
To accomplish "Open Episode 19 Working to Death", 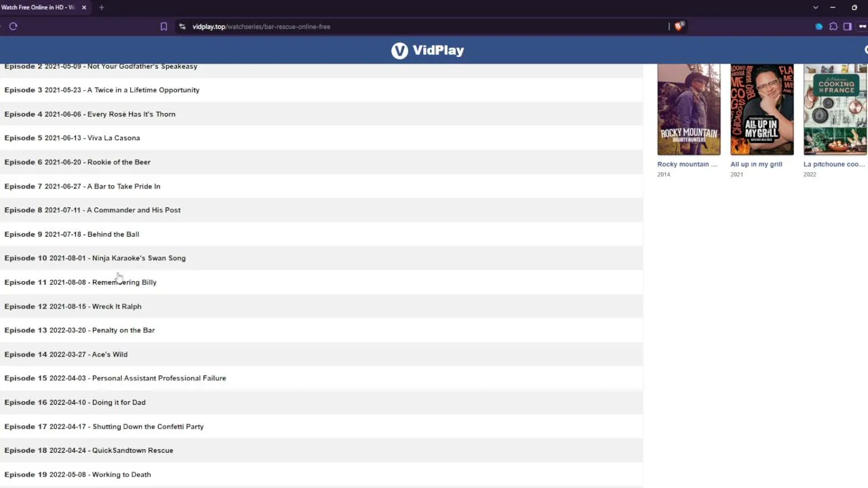I will coord(321,475).
